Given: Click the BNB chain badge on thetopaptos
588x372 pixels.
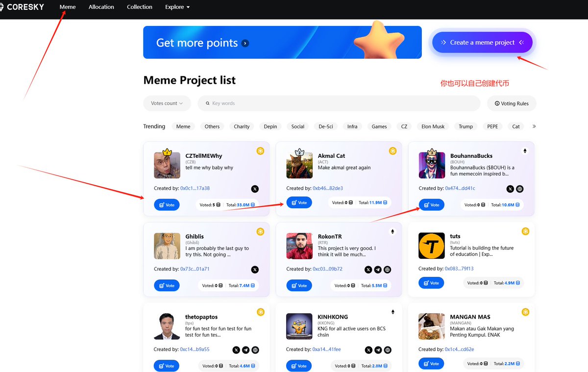Looking at the screenshot, I should tap(261, 312).
